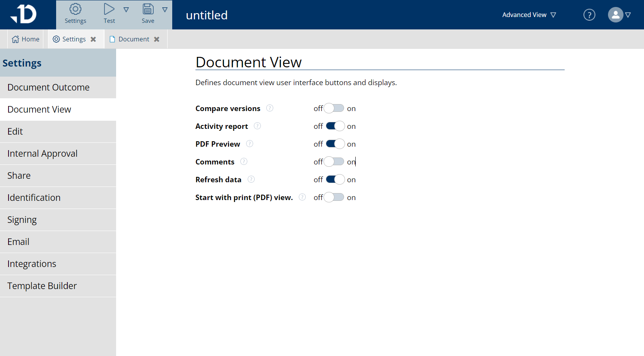This screenshot has height=356, width=644.
Task: Turn on the Comments toggle
Action: click(x=334, y=161)
